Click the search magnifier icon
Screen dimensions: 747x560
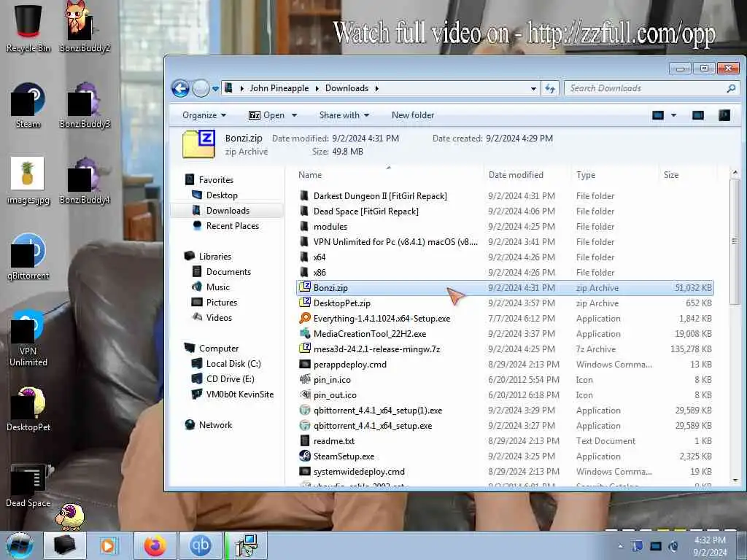point(731,88)
